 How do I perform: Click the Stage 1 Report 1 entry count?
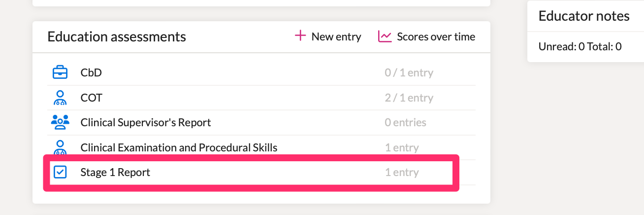click(x=402, y=173)
